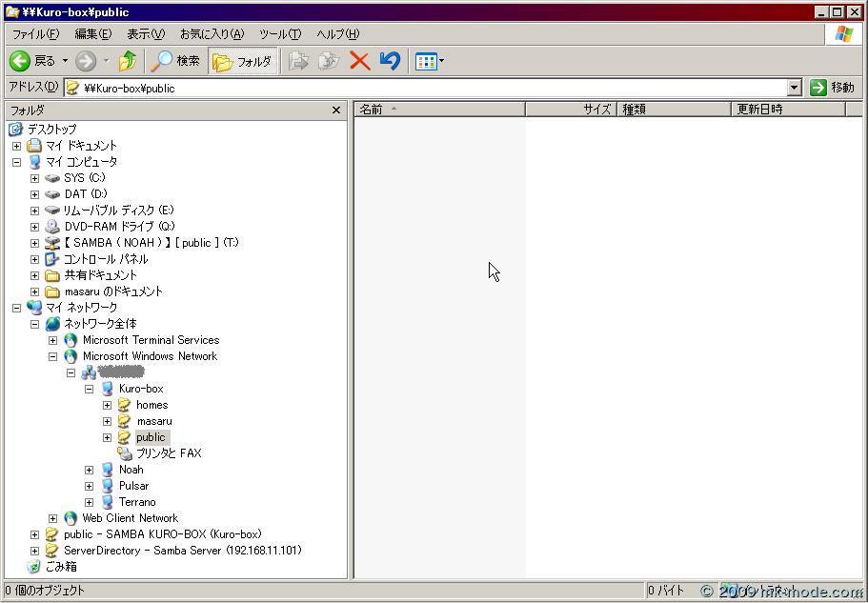The height and width of the screenshot is (603, 868).
Task: Expand the homes shared folder node
Action: 107,405
